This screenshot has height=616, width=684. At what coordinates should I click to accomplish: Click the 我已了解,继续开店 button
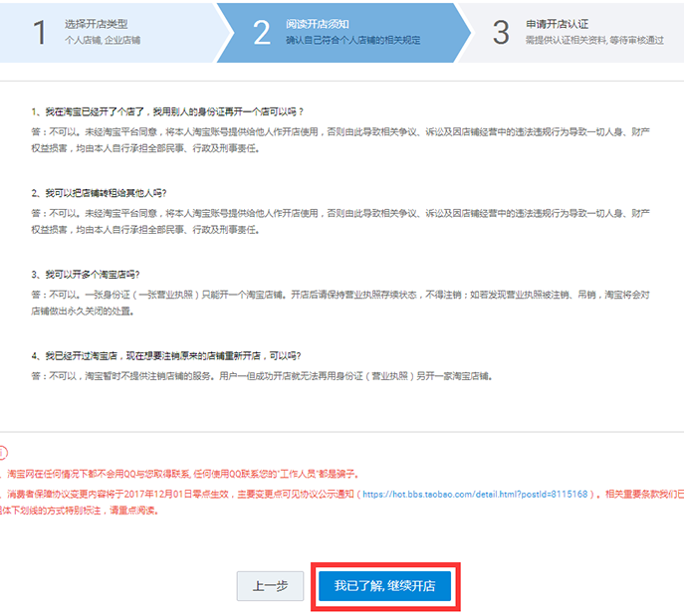(x=384, y=586)
